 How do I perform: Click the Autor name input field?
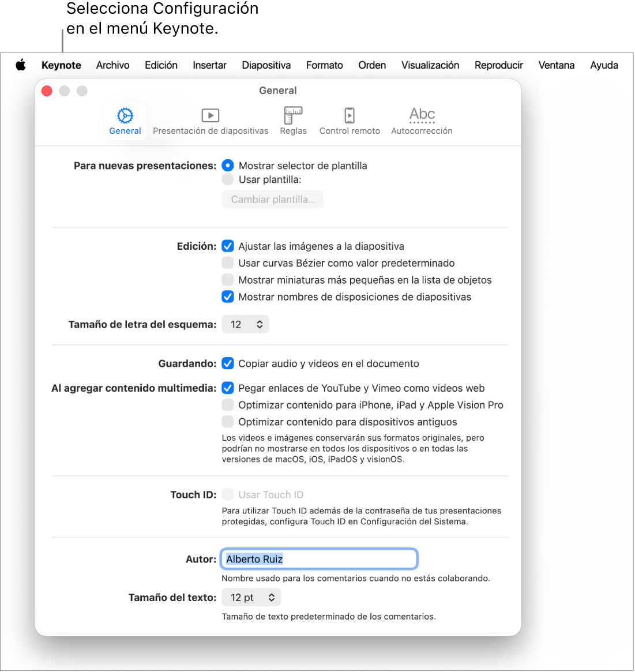(x=319, y=559)
